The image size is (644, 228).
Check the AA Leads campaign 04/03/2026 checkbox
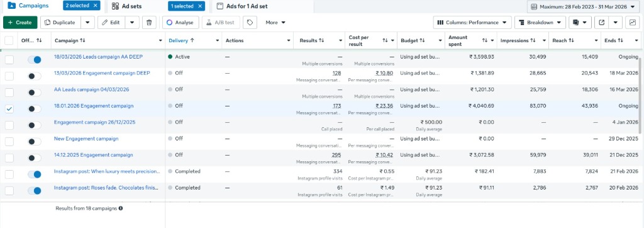click(x=9, y=93)
